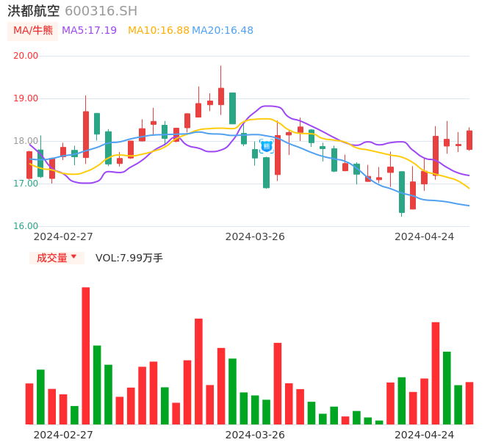Image resolution: width=504 pixels, height=445 pixels.
Task: Select the VOL:7.99万手 volume readout
Action: [129, 258]
